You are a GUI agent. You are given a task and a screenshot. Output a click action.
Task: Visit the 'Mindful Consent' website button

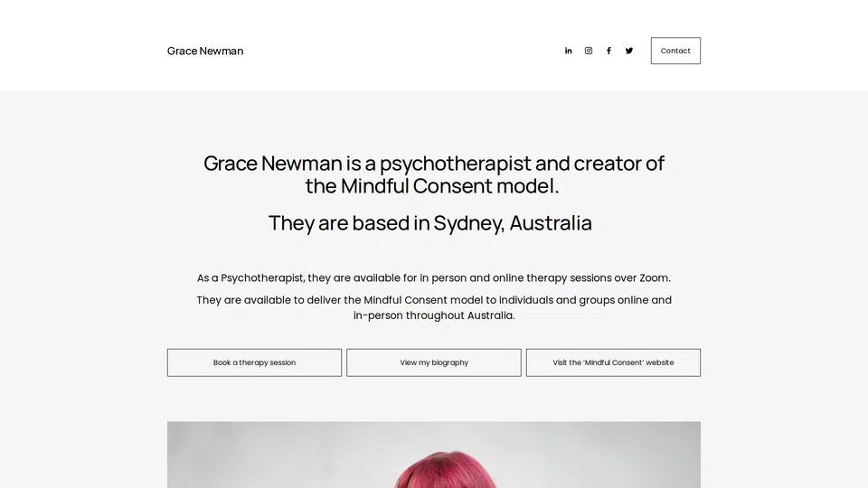[613, 362]
